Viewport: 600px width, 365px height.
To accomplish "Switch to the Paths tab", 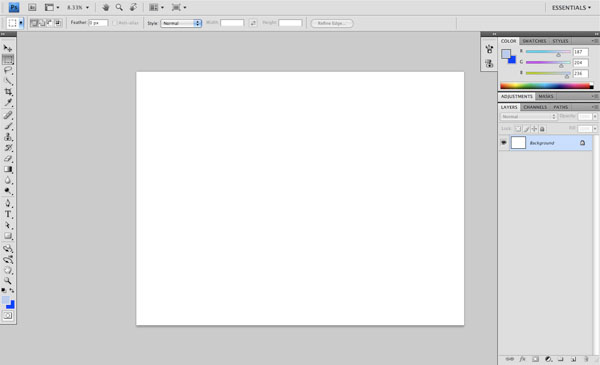I will pyautogui.click(x=561, y=107).
